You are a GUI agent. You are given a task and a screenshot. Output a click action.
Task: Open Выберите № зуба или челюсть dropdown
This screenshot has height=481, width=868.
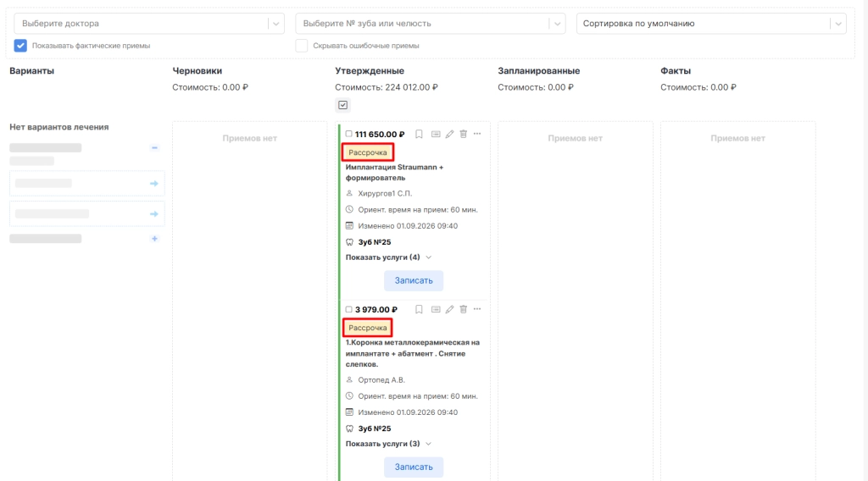click(x=431, y=23)
